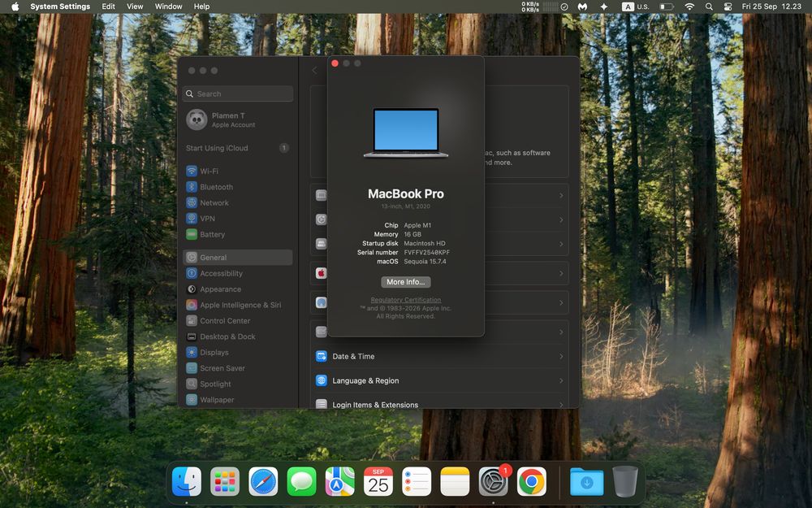Open the Trash in the Dock
Image resolution: width=812 pixels, height=508 pixels.
[x=625, y=481]
